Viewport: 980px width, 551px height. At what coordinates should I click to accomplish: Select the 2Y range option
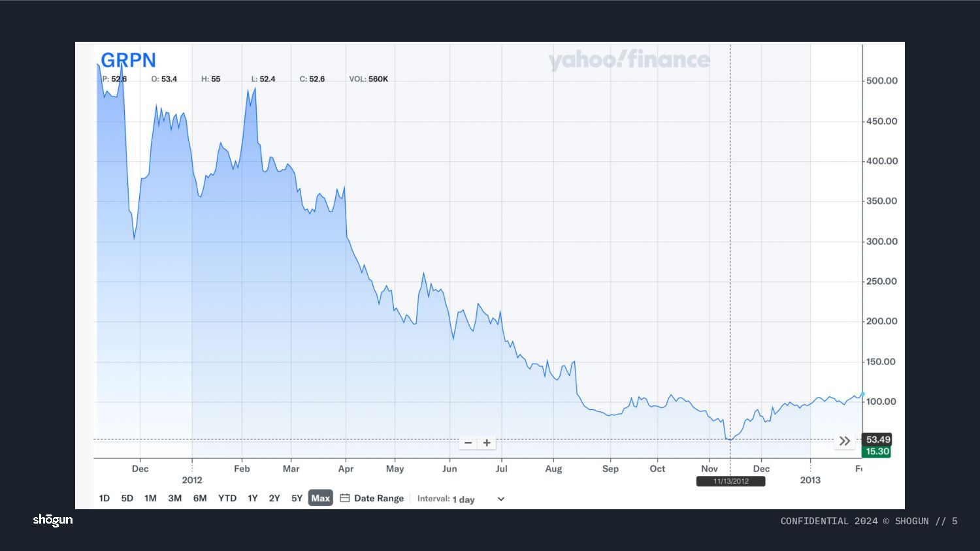pyautogui.click(x=274, y=498)
